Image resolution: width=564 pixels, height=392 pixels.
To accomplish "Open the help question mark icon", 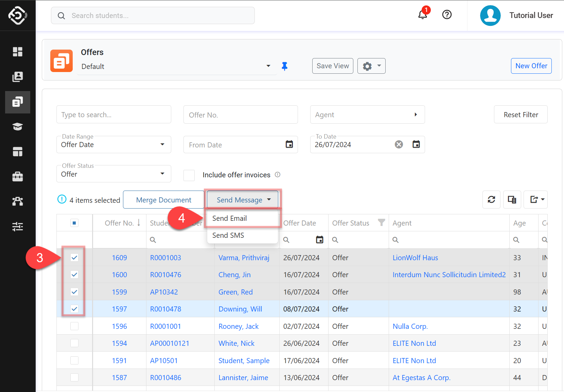I will coord(447,15).
